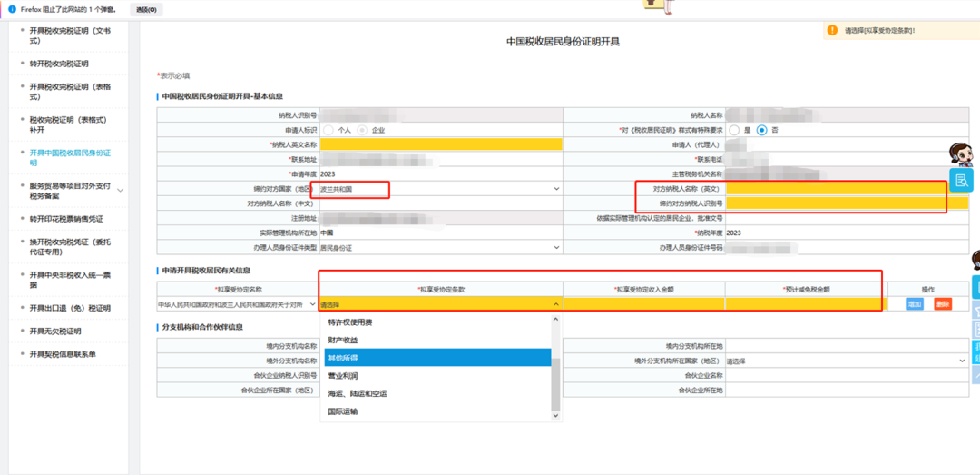Screen dimensions: 980x475
Task: Select 海运、陆运和空运 from the dropdown list
Action: [436, 393]
